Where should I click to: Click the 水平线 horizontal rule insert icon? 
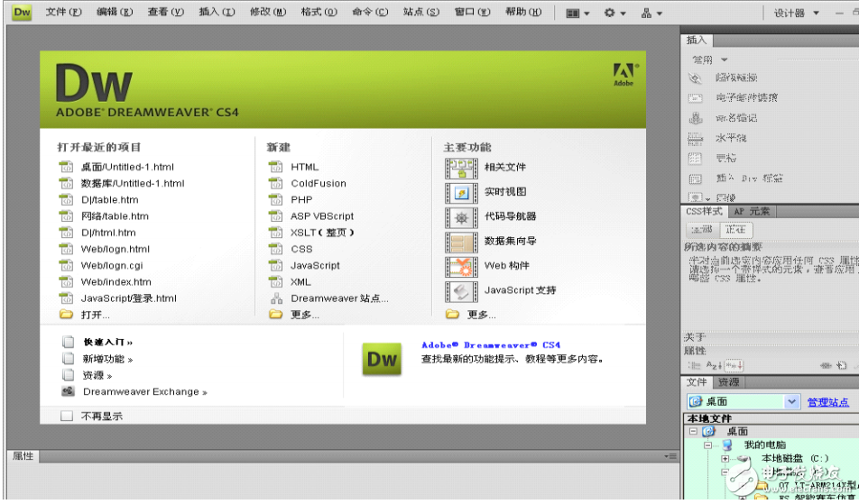click(x=695, y=139)
